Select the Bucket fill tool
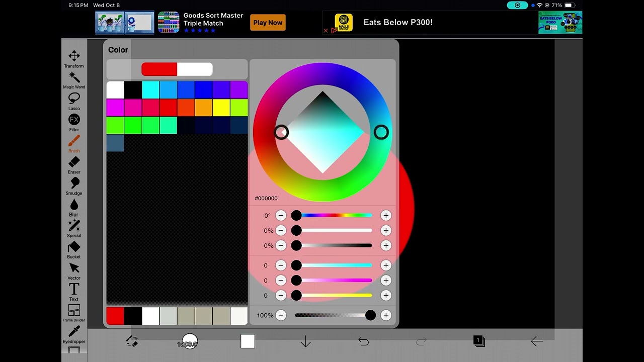Screen dimensions: 644x362 pyautogui.click(x=74, y=250)
